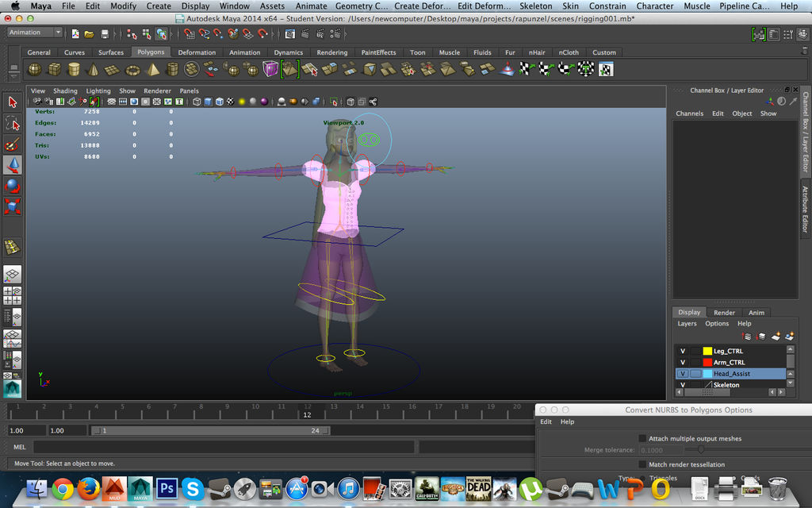Viewport: 812px width, 508px height.
Task: Toggle visibility of the Skeleton layer
Action: [683, 384]
